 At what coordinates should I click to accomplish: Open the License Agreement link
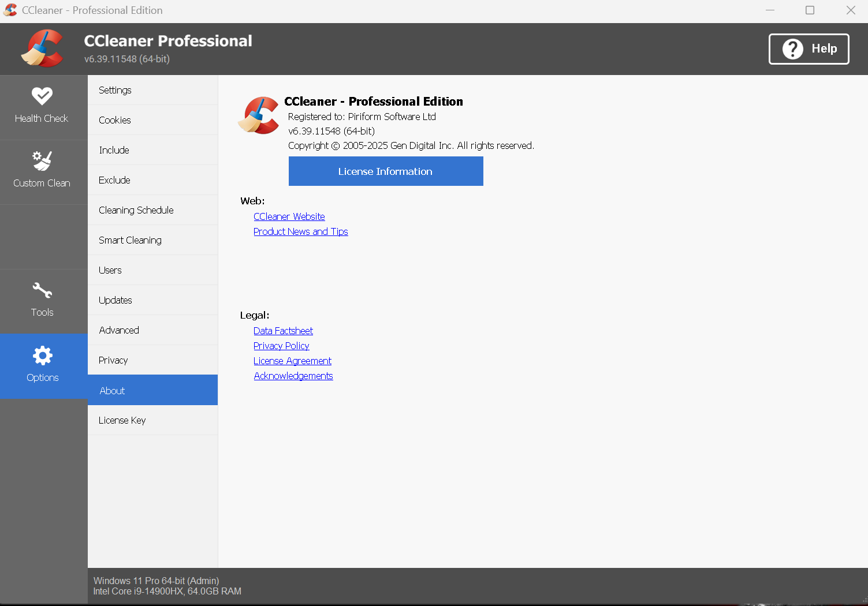tap(292, 361)
